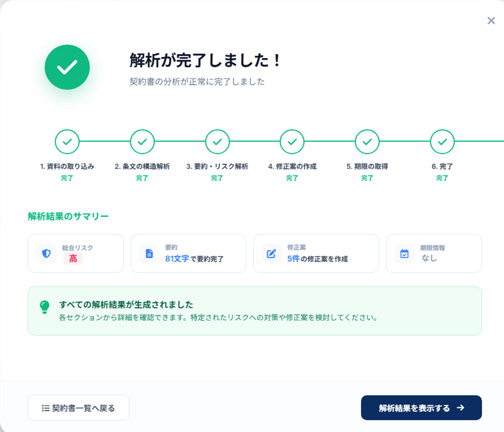Click step 6 完了 check circle

pyautogui.click(x=442, y=142)
